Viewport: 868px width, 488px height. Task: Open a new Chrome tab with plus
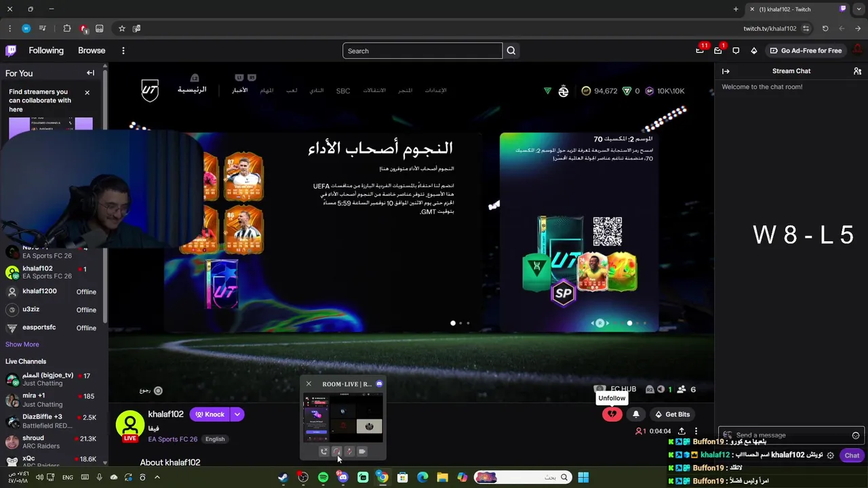[736, 9]
